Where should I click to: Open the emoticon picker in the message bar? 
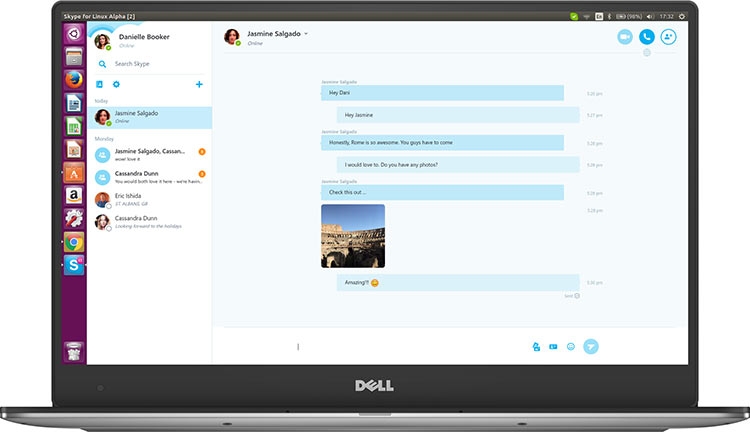(x=571, y=347)
